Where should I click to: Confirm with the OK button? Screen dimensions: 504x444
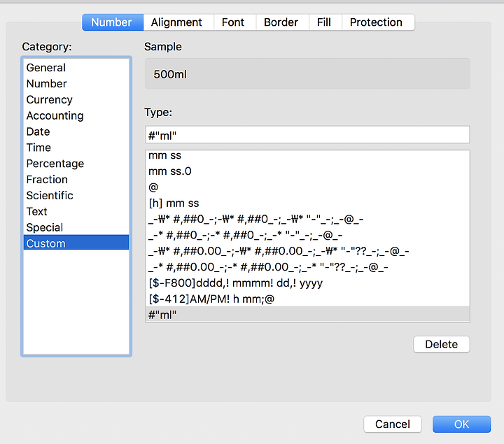point(461,424)
